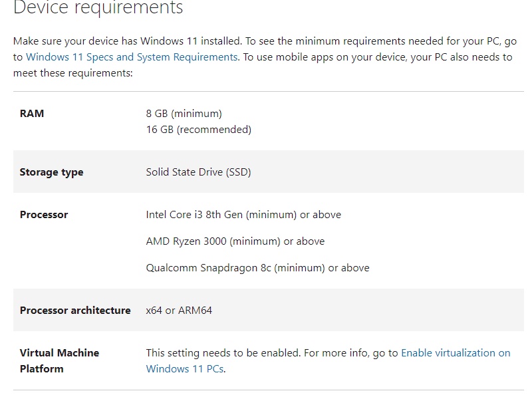
Task: Select the Processor architecture label
Action: (75, 310)
